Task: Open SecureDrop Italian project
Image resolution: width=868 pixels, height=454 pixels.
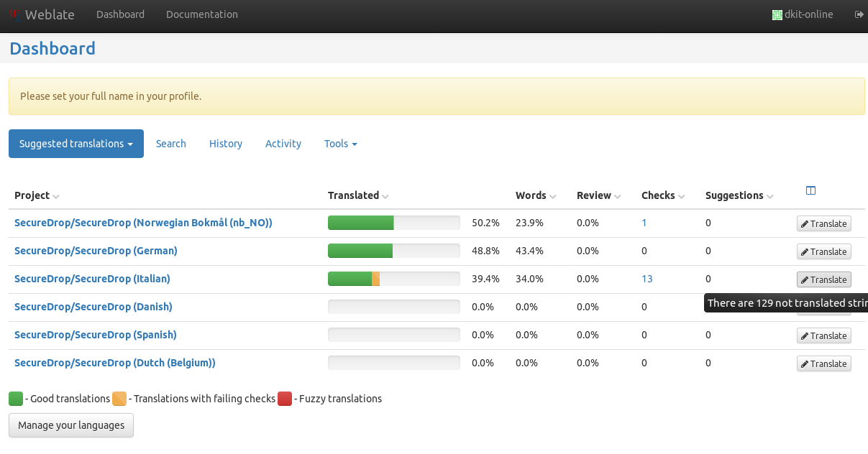Action: point(92,279)
